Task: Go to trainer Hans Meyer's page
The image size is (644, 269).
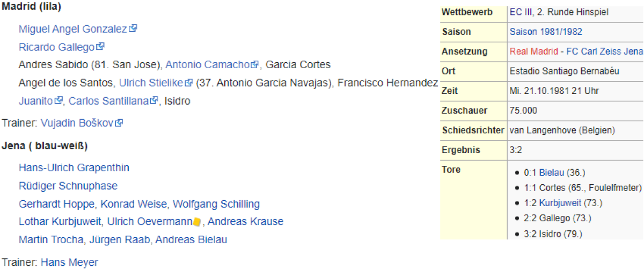Action: 69,263
